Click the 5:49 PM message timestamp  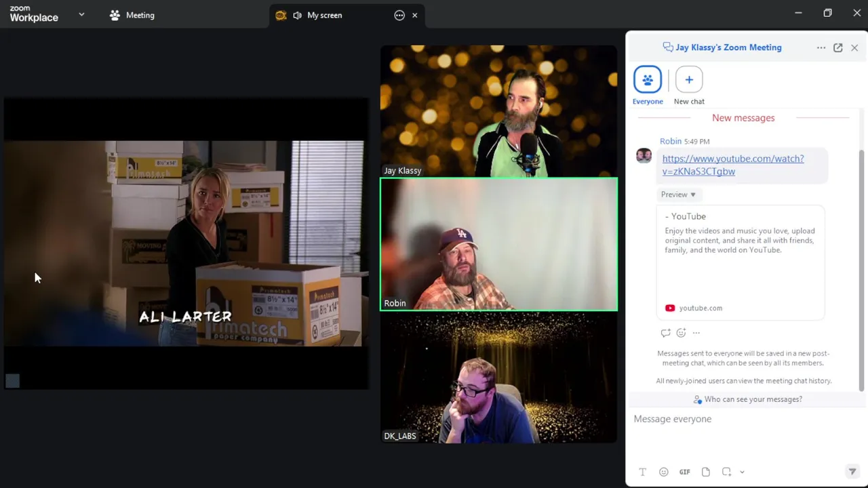696,142
